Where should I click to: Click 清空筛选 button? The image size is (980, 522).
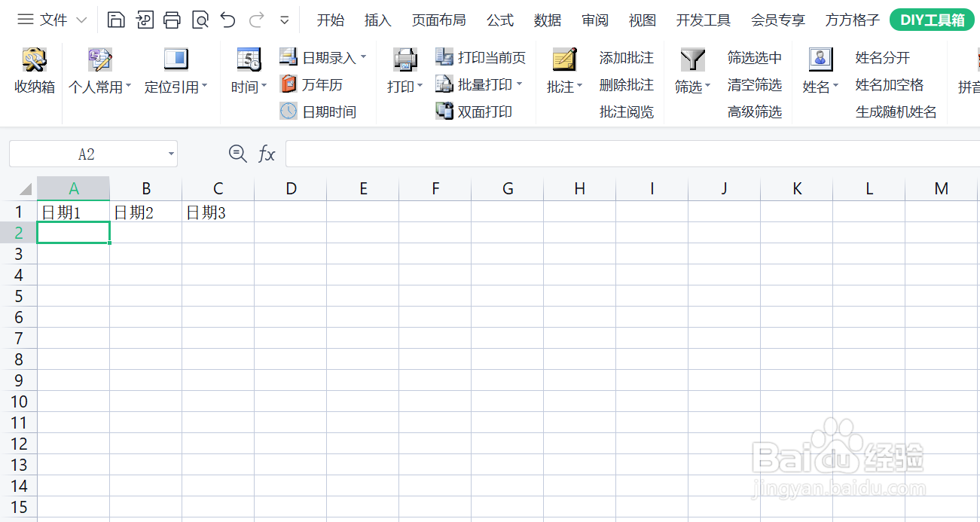(755, 84)
